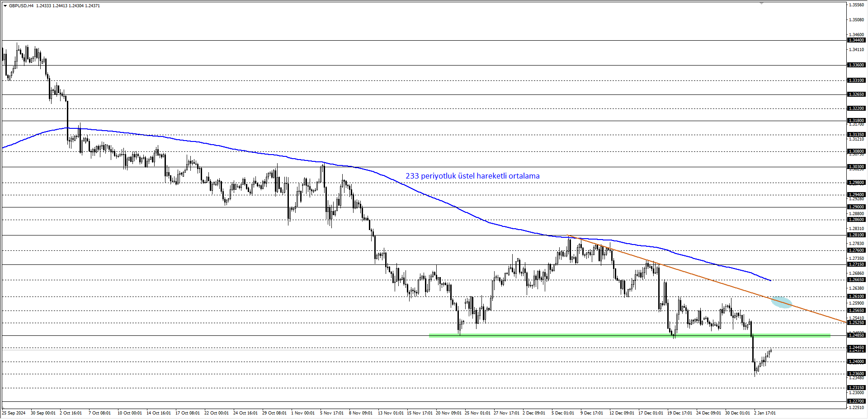Click the 1.34400 price level label
The height and width of the screenshot is (419, 868).
tap(856, 40)
